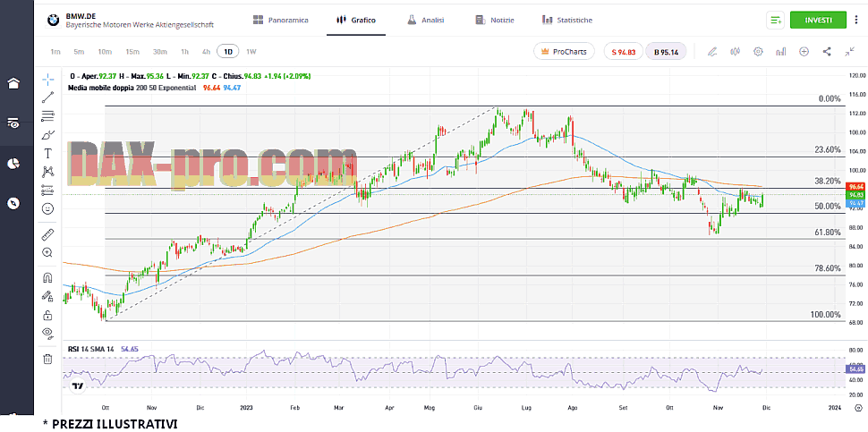
Task: Set timeframe to 1m
Action: (x=55, y=52)
